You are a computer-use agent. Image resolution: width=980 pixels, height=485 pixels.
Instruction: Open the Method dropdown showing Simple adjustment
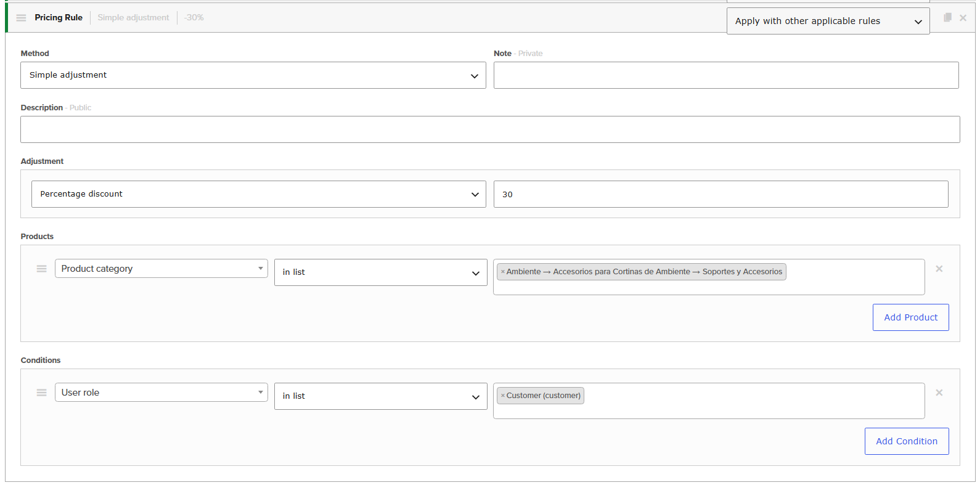(x=253, y=75)
